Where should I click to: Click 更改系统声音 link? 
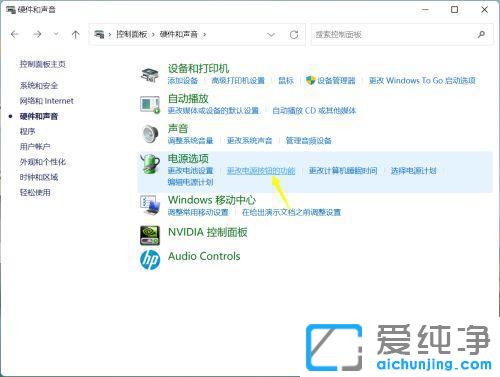tap(249, 140)
